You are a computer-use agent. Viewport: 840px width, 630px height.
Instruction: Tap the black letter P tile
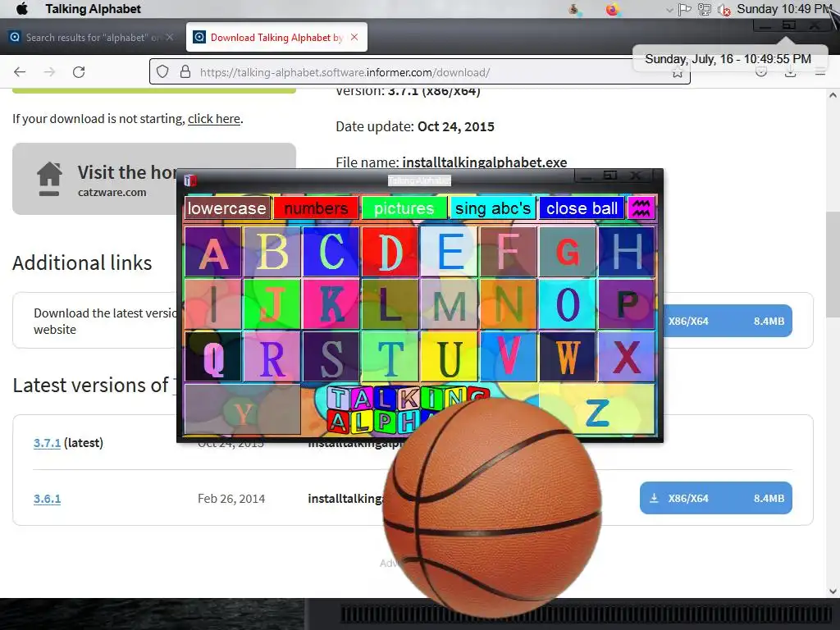tap(626, 304)
